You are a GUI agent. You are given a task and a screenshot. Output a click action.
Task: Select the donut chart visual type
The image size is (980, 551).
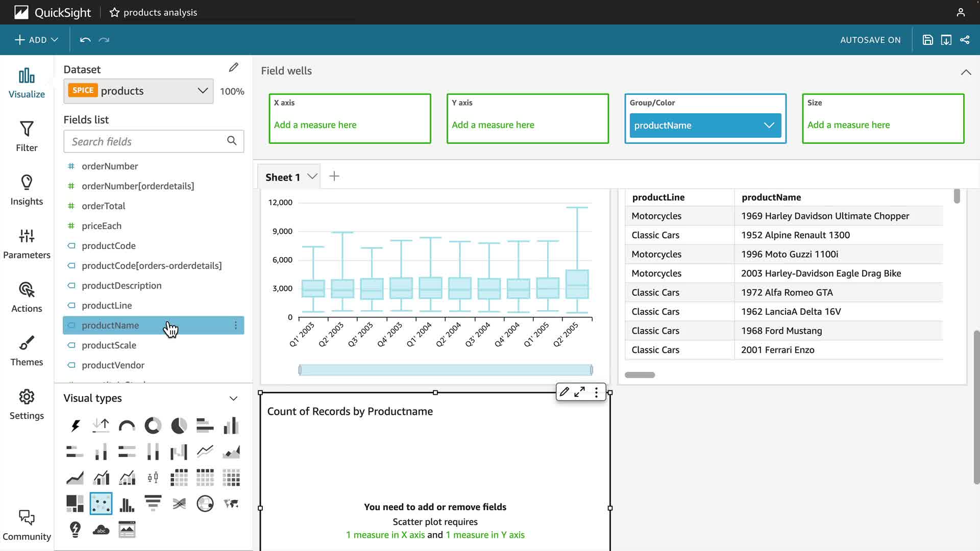point(153,425)
